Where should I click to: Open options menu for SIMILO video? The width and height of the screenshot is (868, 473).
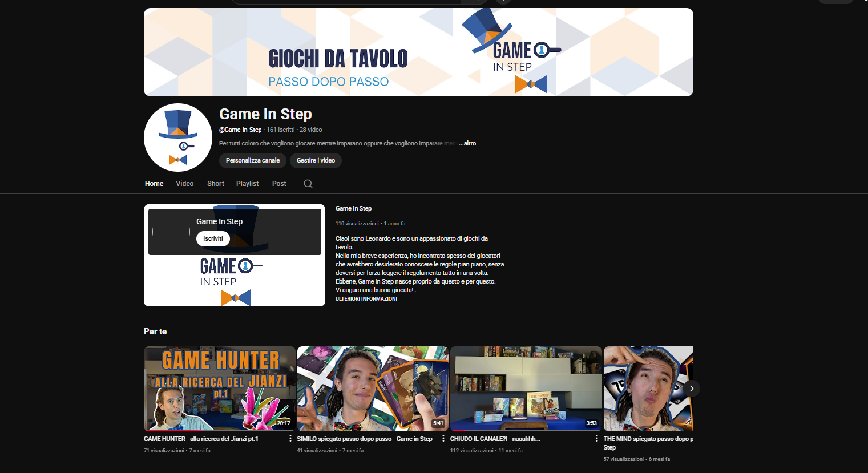[443, 439]
